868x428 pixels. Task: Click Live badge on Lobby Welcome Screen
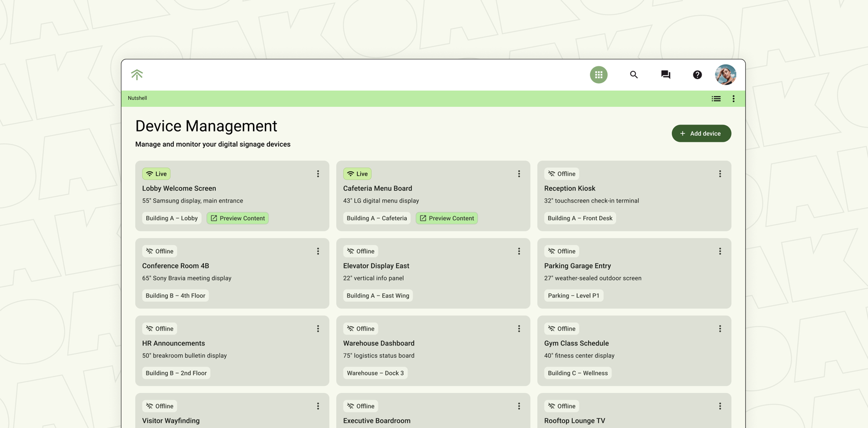tap(156, 174)
